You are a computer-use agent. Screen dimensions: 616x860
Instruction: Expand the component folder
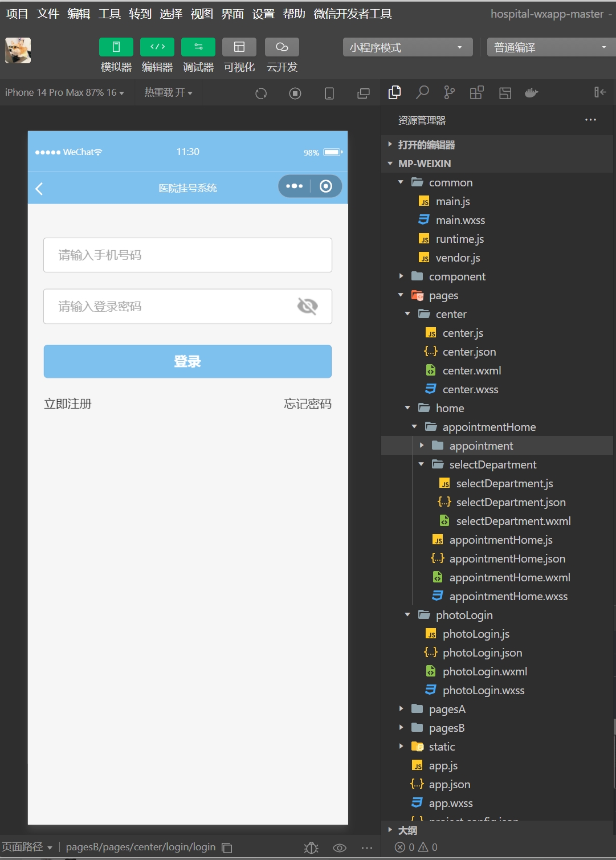[497, 276]
